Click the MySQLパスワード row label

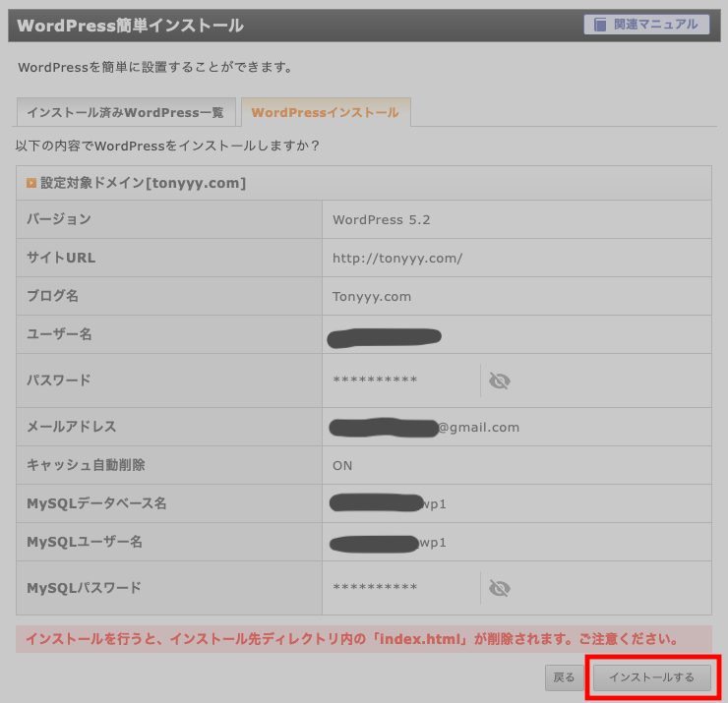(x=84, y=588)
